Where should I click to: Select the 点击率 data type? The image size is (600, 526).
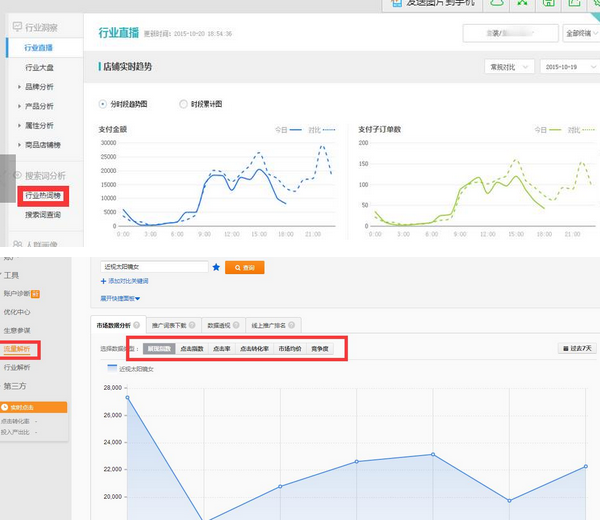tap(222, 348)
